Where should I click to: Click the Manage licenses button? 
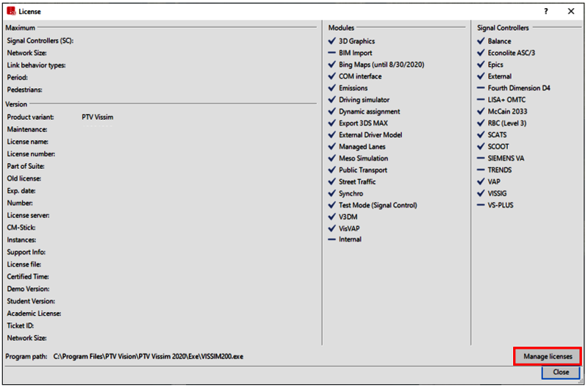pyautogui.click(x=547, y=356)
